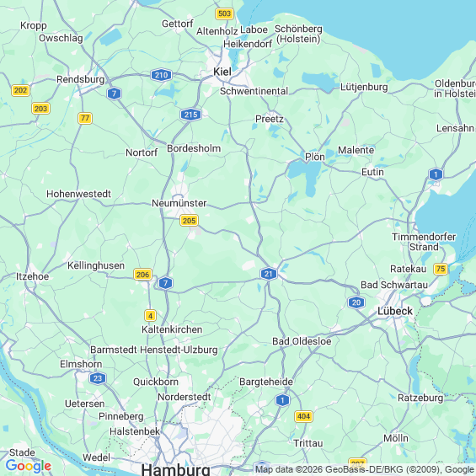The width and height of the screenshot is (476, 476).
Task: Click the A21 motorway shield
Action: tap(269, 274)
